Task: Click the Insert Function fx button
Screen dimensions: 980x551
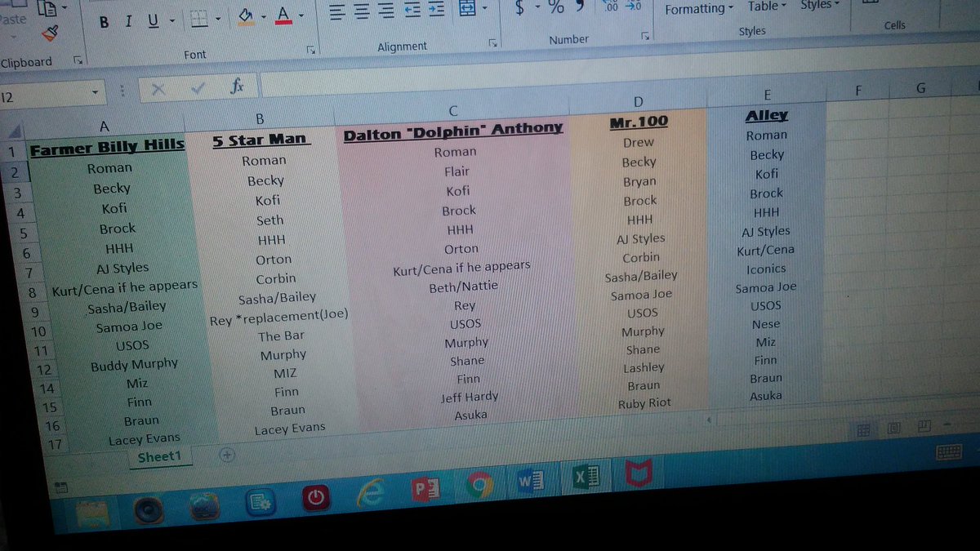Action: point(237,87)
